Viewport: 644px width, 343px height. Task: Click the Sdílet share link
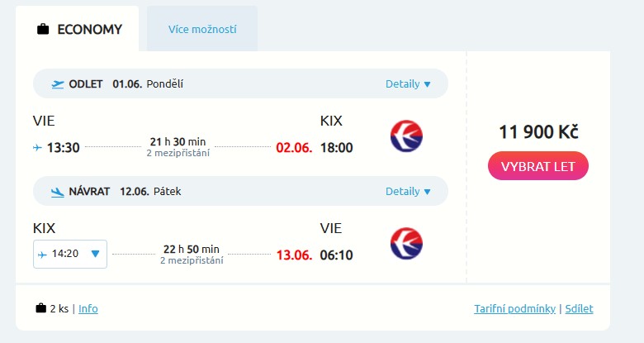579,309
